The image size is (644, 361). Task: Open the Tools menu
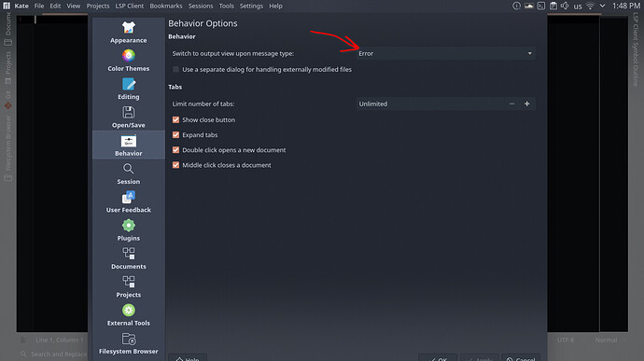(x=226, y=6)
